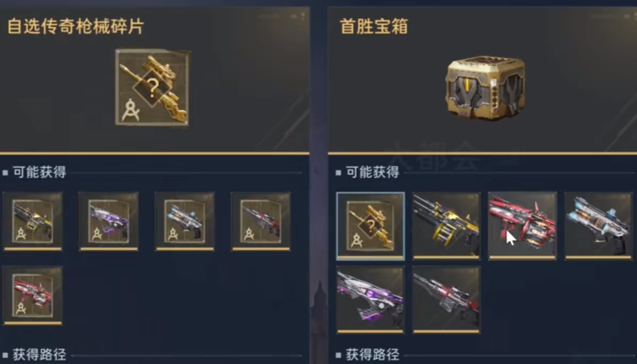Viewport: 637px width, 364px height.
Task: Click the purple gun fragment in left panel
Action: tap(109, 222)
